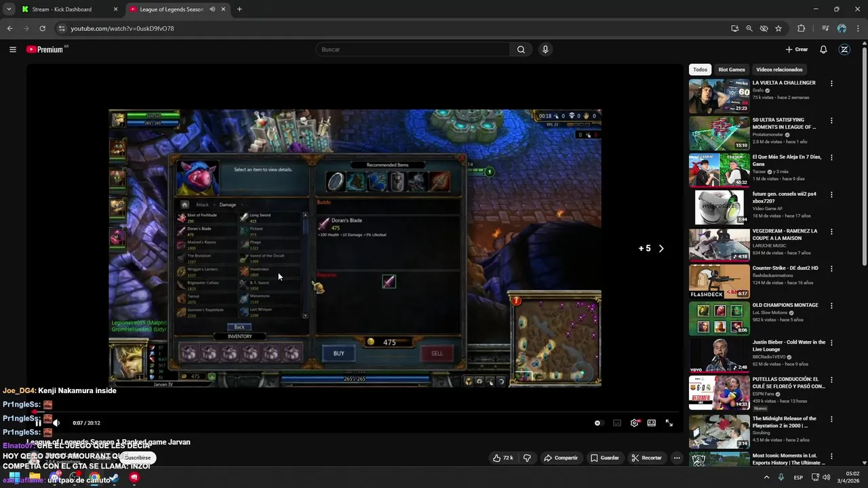The width and height of the screenshot is (868, 488).
Task: Open the YouTube hamburger guide menu
Action: coord(13,49)
